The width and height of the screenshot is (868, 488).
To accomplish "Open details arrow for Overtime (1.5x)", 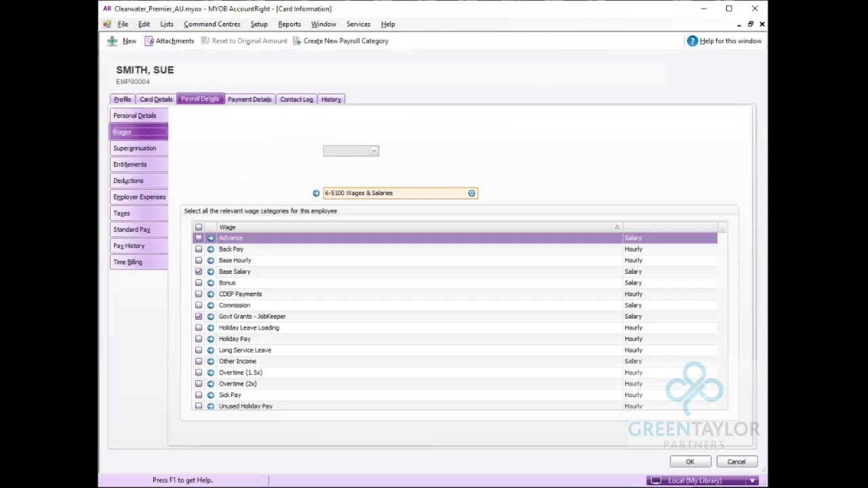I will click(x=210, y=373).
